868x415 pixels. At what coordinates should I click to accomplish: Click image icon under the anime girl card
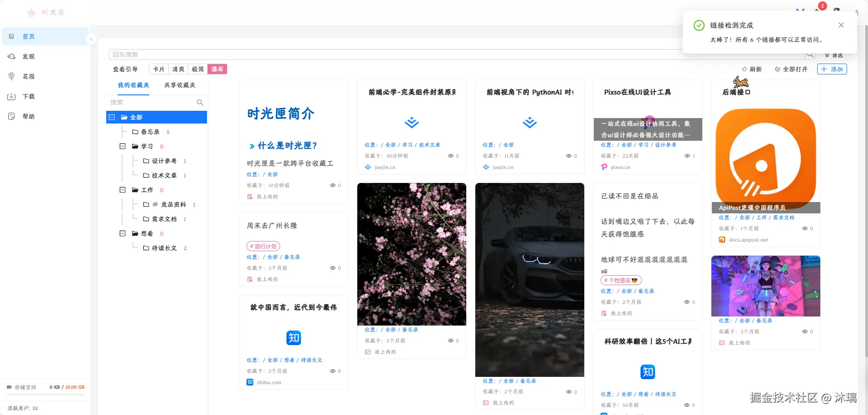[722, 343]
